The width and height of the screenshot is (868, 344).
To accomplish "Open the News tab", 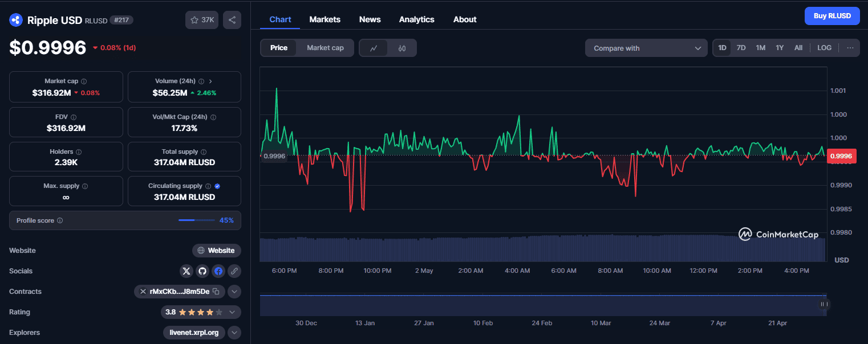I will (370, 19).
